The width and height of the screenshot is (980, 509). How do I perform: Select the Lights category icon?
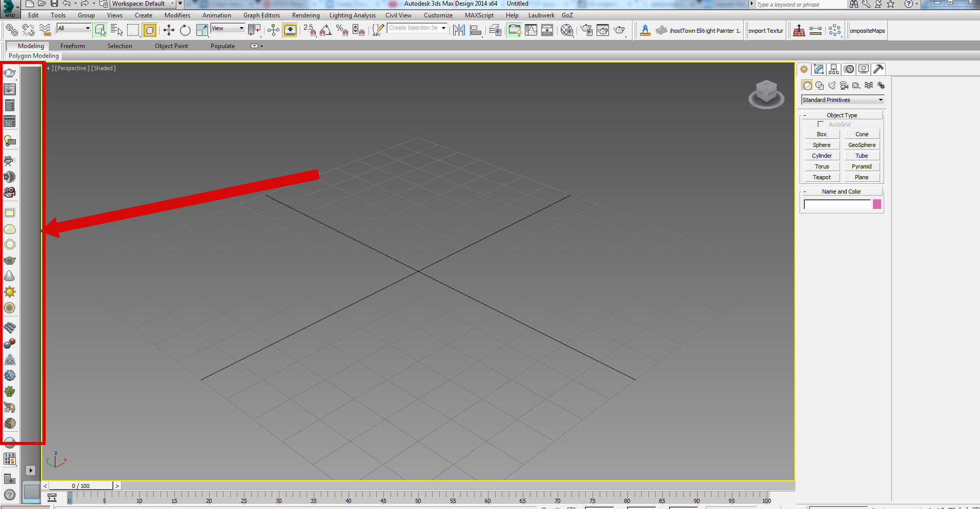coord(832,86)
